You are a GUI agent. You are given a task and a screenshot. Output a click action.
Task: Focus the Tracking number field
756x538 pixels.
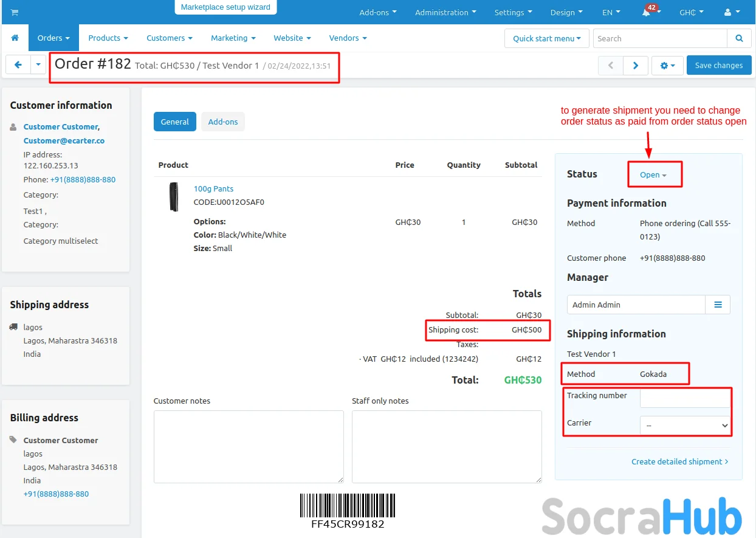(x=685, y=398)
